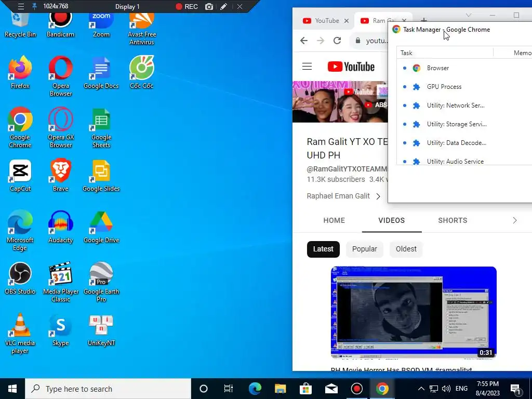
Task: Open Microsoft Store from the taskbar
Action: click(x=305, y=389)
